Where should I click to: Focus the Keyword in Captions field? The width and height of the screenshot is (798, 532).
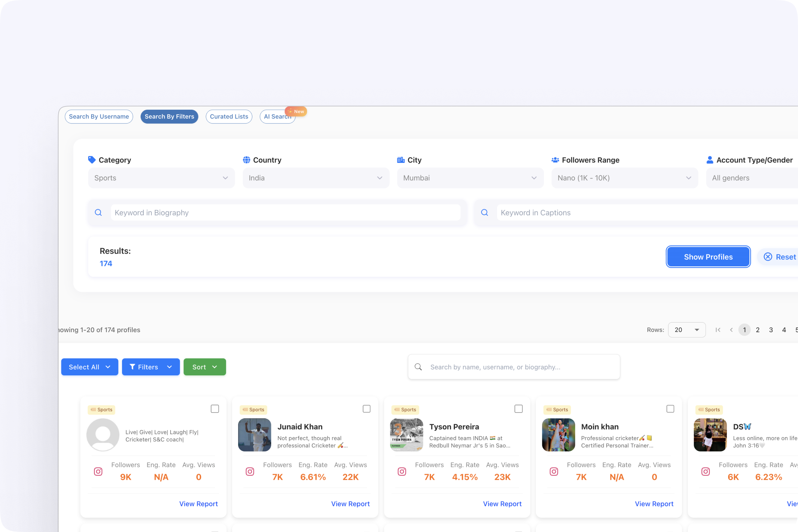coord(647,213)
